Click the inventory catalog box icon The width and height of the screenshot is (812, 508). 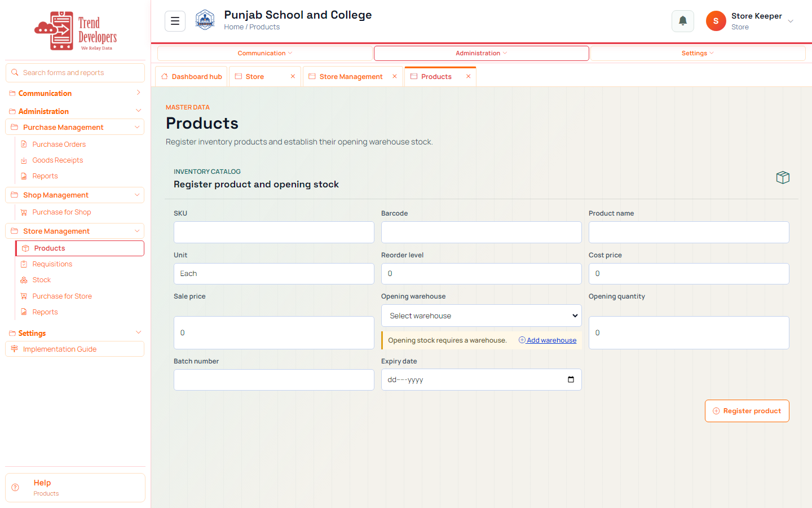783,177
